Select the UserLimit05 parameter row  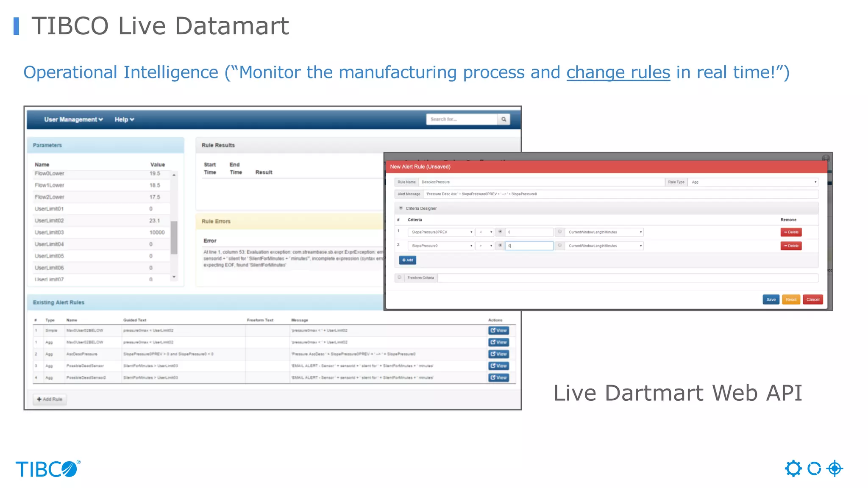click(x=102, y=256)
